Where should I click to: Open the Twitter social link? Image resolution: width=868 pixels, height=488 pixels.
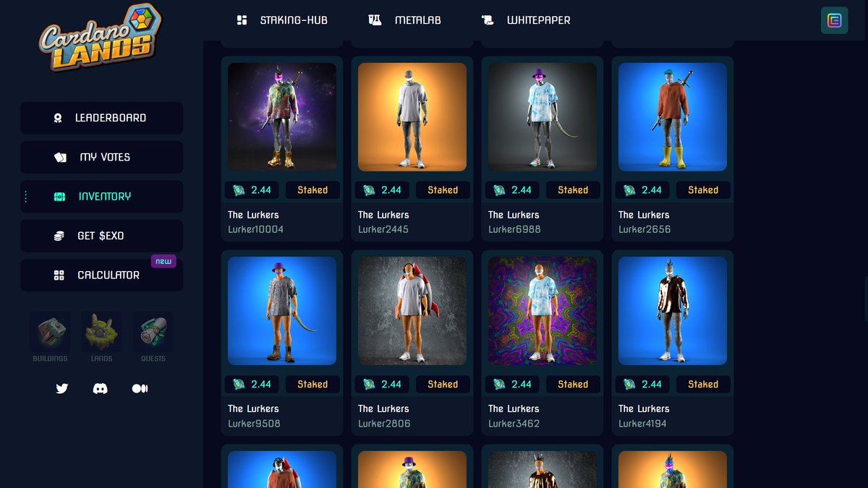[x=62, y=388]
